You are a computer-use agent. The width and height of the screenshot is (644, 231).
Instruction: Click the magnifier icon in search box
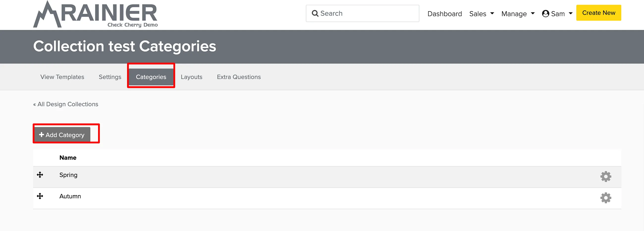(x=315, y=14)
